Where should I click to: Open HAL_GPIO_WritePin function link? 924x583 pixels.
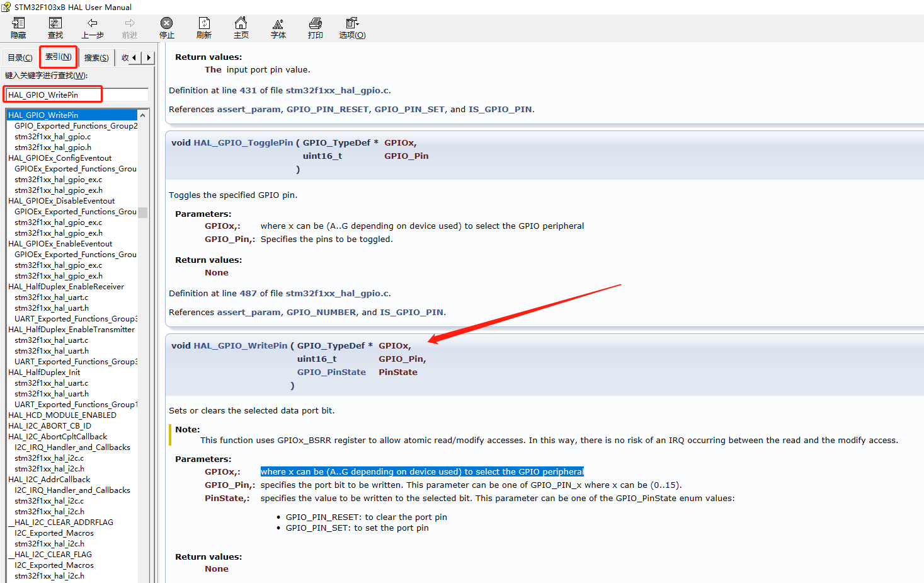[241, 345]
